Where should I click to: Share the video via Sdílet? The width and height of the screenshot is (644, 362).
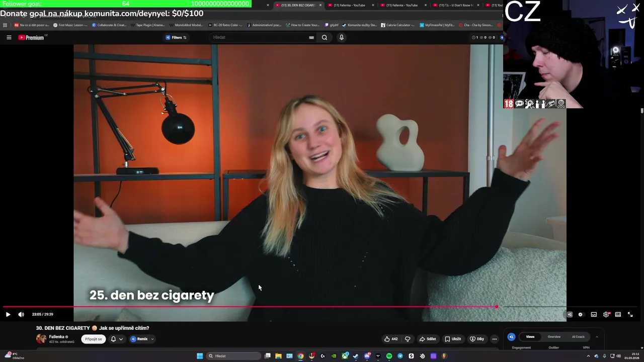point(428,339)
